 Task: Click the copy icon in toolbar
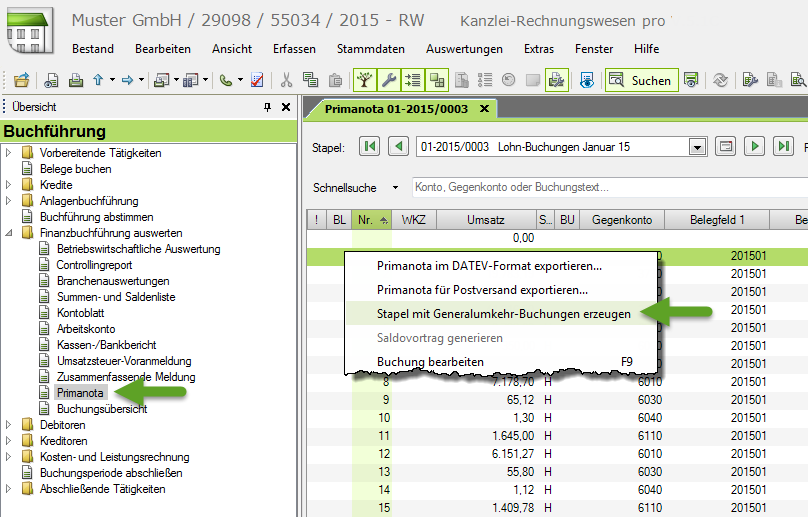point(310,80)
